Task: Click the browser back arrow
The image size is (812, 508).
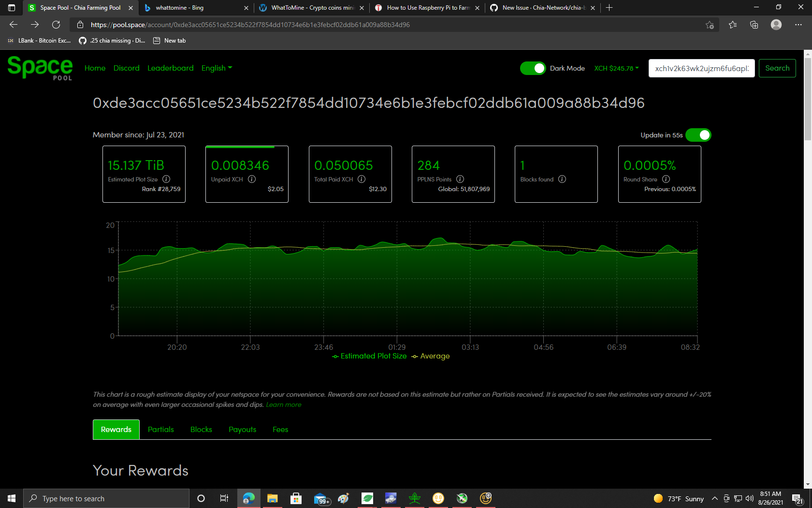Action: pos(14,25)
